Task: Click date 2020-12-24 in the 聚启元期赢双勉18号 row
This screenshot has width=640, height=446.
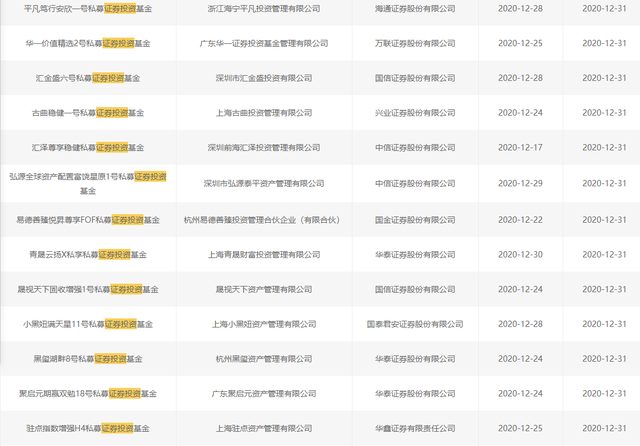Action: click(x=520, y=393)
